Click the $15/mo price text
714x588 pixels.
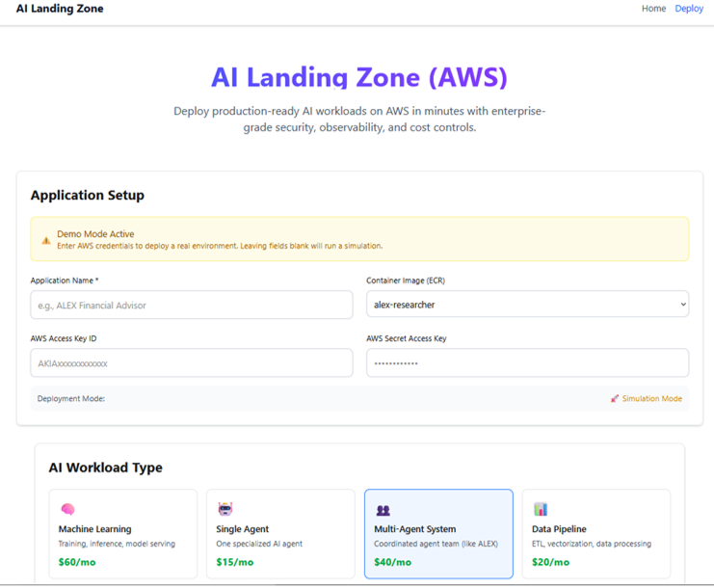[x=235, y=562]
